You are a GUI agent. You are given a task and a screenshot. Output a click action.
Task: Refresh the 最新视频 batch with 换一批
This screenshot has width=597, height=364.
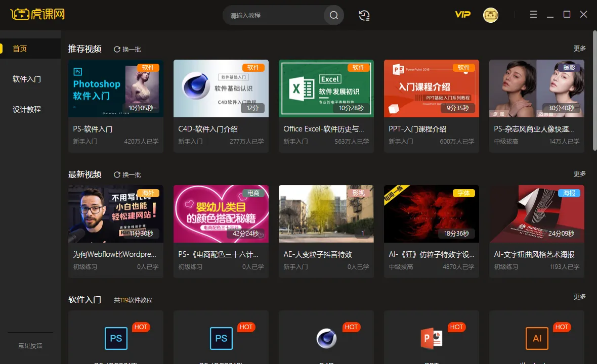(127, 175)
